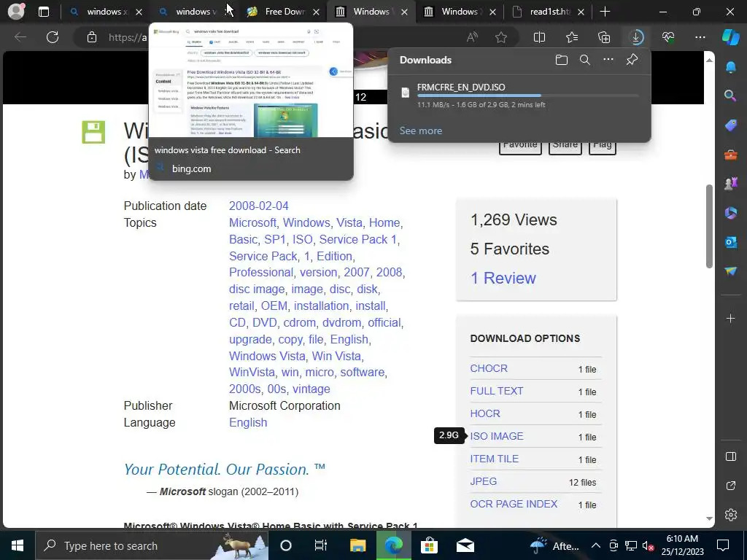
Task: Open File Explorer from taskbar
Action: click(x=357, y=545)
